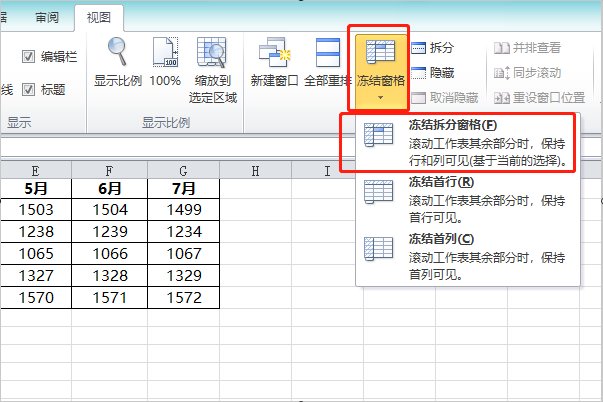Click the 冻结首列 menu item icon

pyautogui.click(x=378, y=249)
